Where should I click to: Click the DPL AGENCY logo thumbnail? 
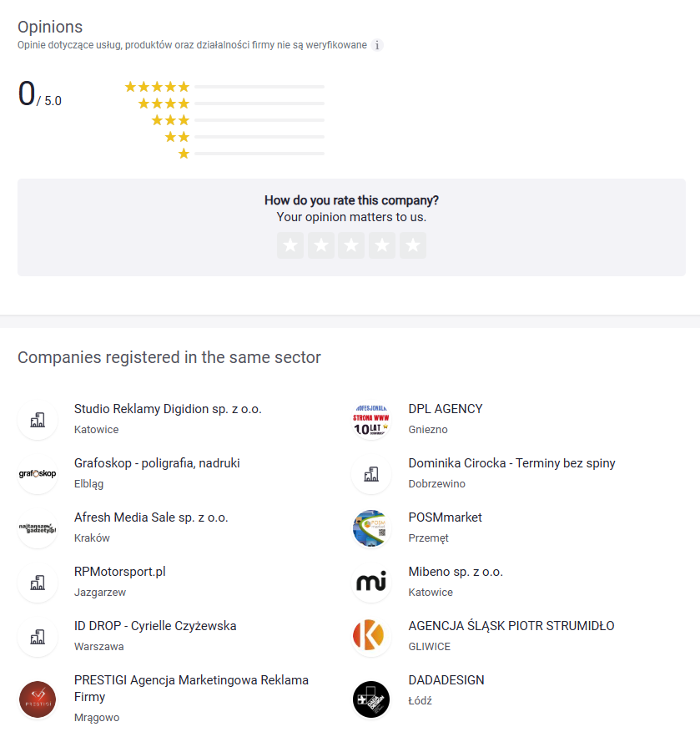point(371,420)
